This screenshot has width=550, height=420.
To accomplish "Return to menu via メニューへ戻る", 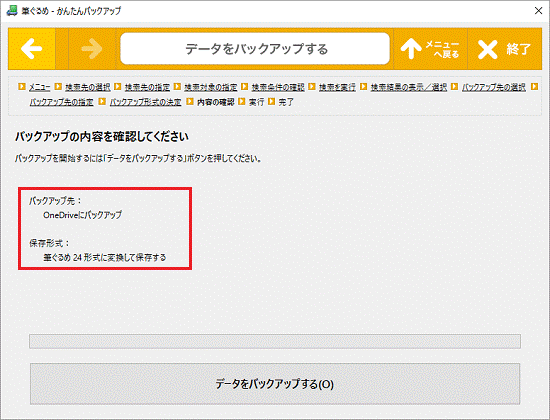I will [x=430, y=49].
